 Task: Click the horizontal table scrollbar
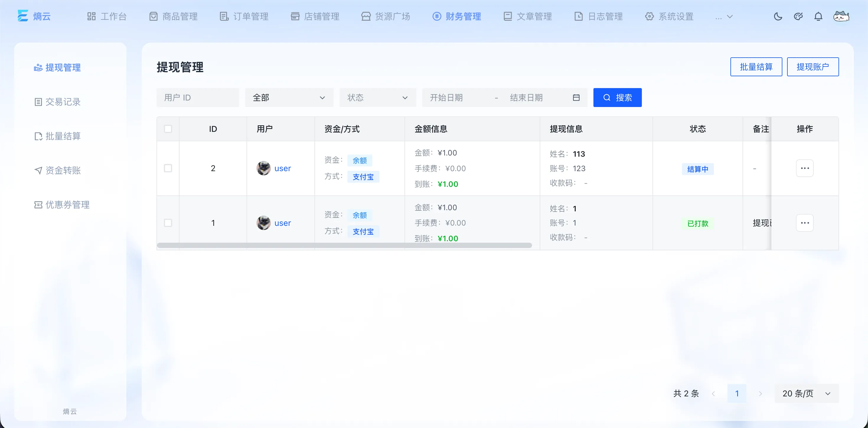pos(344,245)
